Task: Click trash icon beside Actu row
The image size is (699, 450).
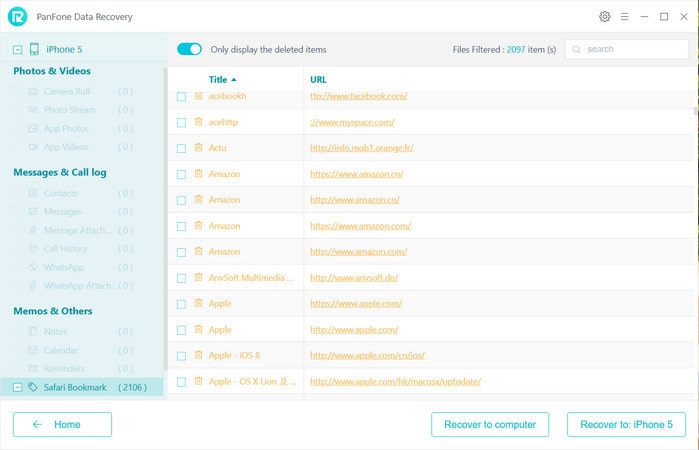Action: tap(198, 148)
